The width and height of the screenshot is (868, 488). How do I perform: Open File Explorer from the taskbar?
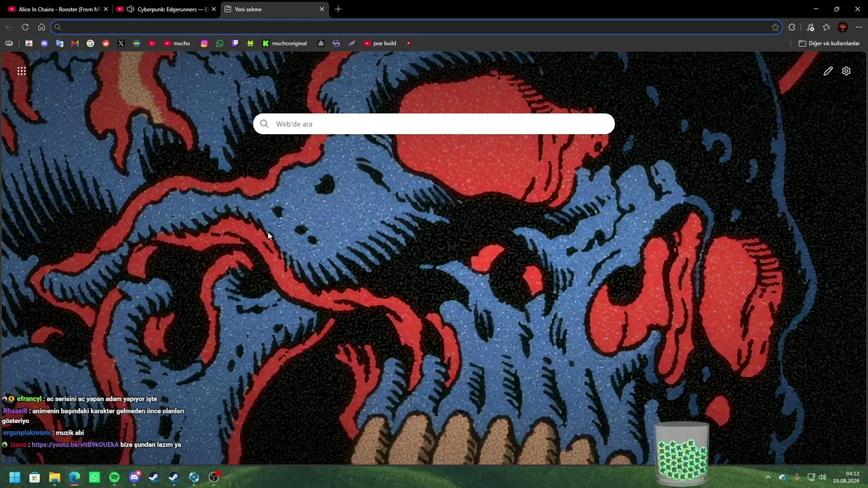54,477
